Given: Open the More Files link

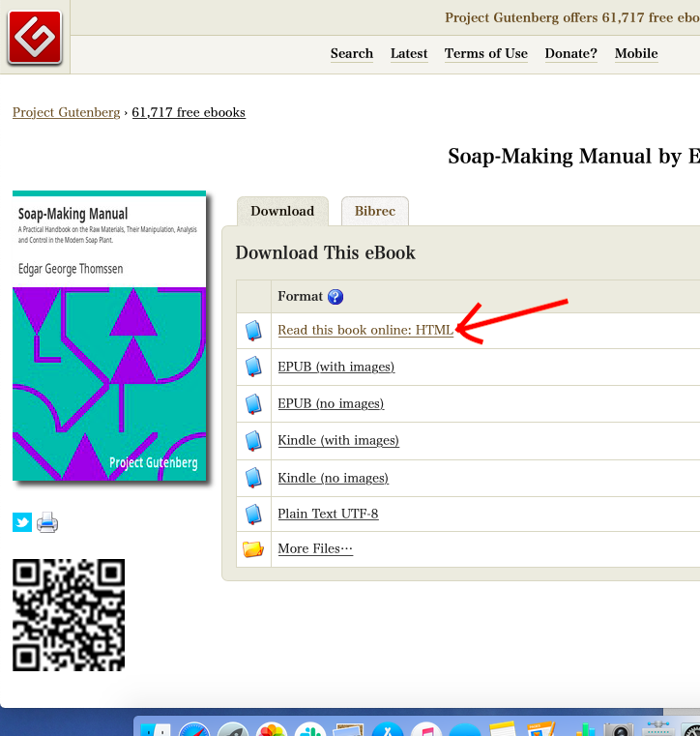Looking at the screenshot, I should click(315, 548).
